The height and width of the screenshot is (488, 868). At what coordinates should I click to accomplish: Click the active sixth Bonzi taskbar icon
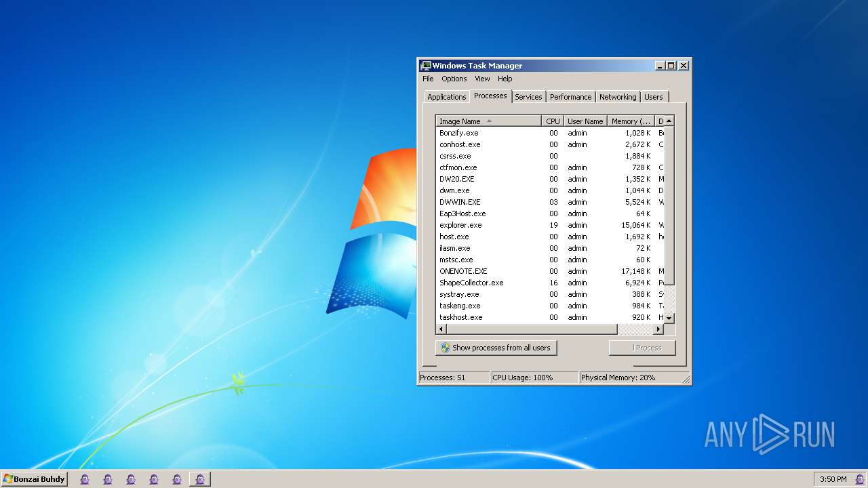pos(200,479)
